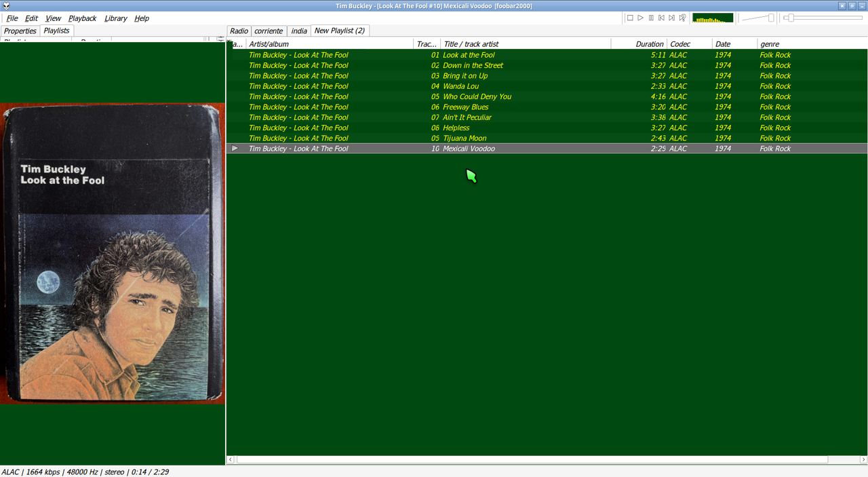Click the now-playing arrow indicator on track 10

pyautogui.click(x=235, y=148)
